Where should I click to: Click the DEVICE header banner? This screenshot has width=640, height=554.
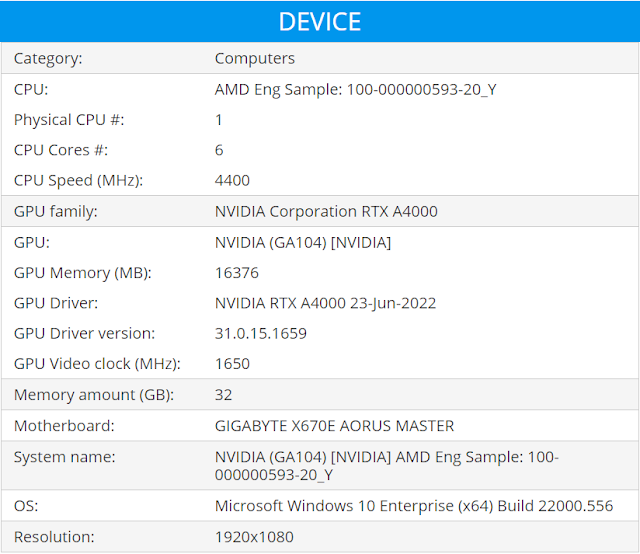320,21
